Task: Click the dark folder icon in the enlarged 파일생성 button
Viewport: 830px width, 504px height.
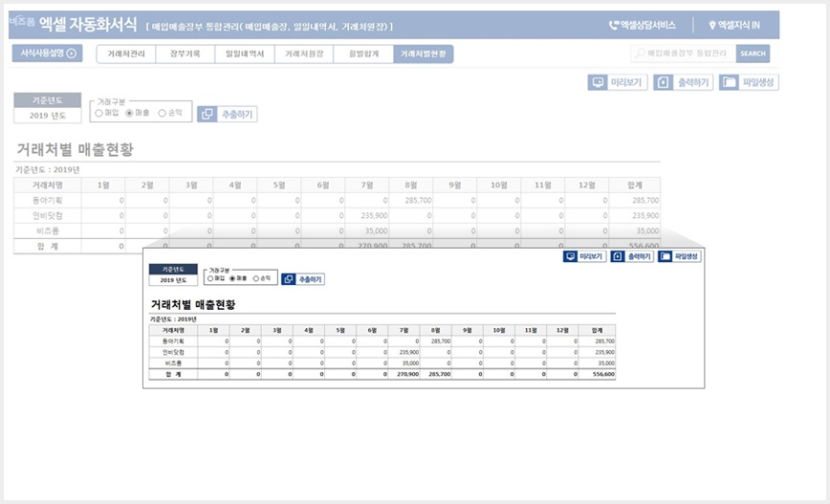Action: tap(665, 256)
